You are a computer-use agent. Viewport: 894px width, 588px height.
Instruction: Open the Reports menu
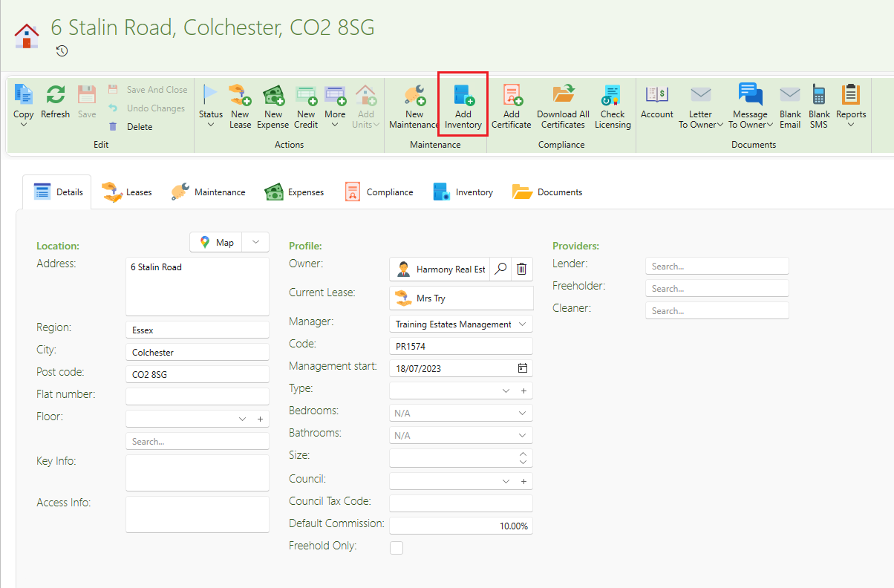pyautogui.click(x=851, y=105)
